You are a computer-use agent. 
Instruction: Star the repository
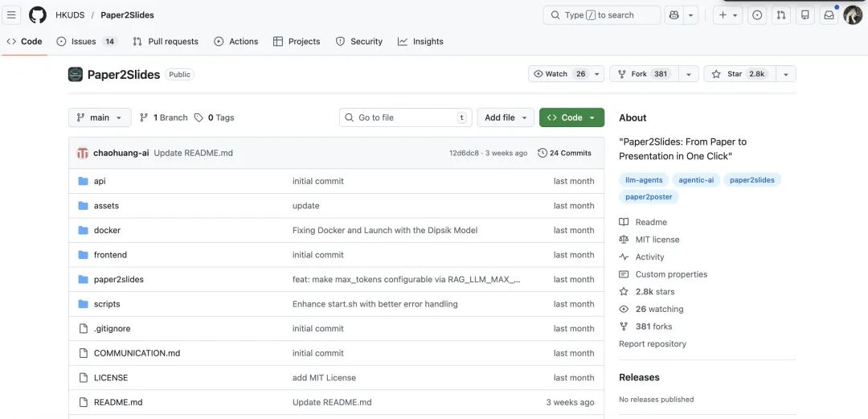739,74
